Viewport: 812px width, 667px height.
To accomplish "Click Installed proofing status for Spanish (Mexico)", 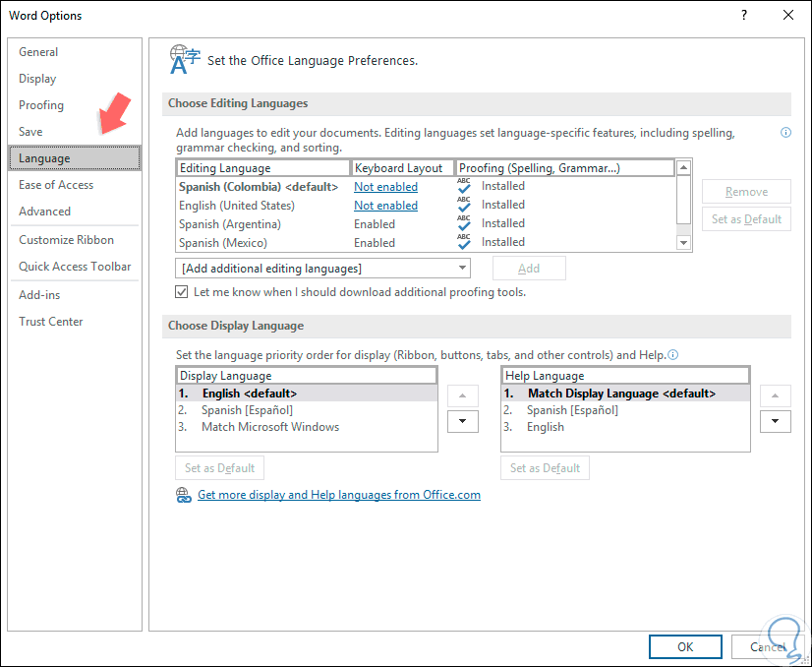I will pyautogui.click(x=503, y=242).
